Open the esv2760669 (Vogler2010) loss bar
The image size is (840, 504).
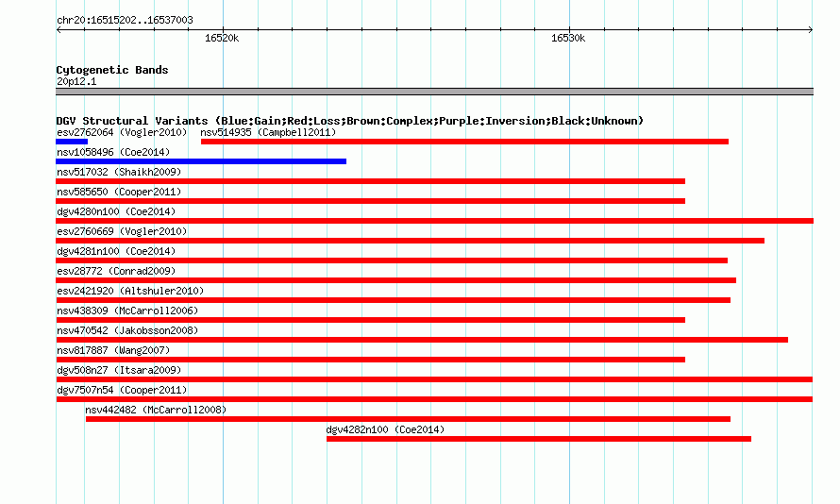[x=410, y=241]
